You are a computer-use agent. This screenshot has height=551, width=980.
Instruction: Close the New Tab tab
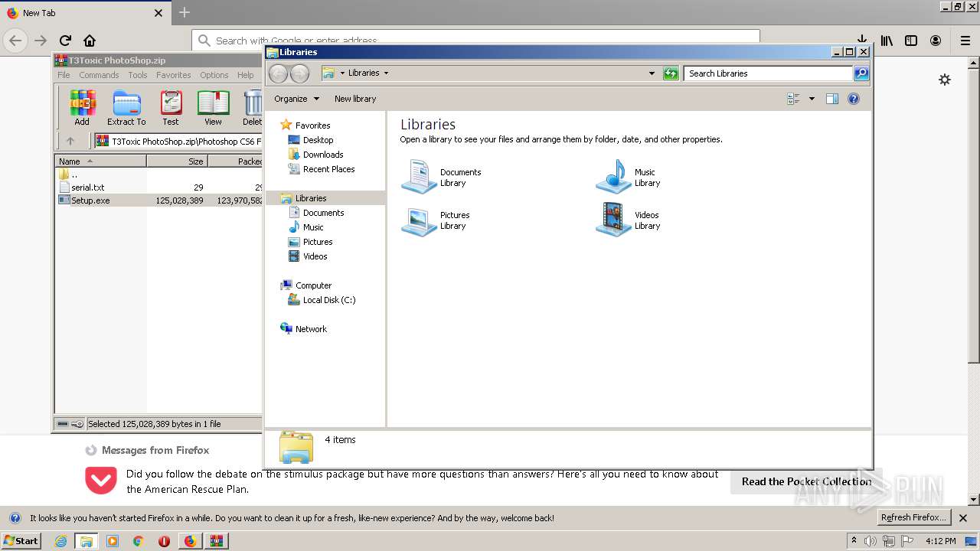pyautogui.click(x=158, y=13)
